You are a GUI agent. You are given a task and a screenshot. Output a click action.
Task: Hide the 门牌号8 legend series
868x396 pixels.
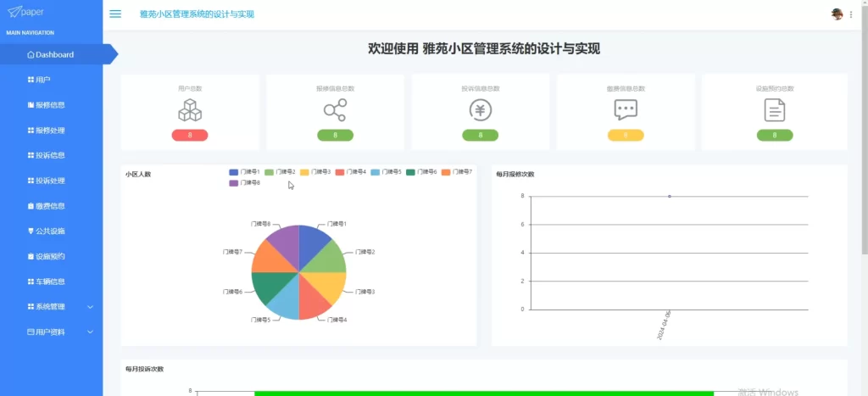click(x=245, y=182)
